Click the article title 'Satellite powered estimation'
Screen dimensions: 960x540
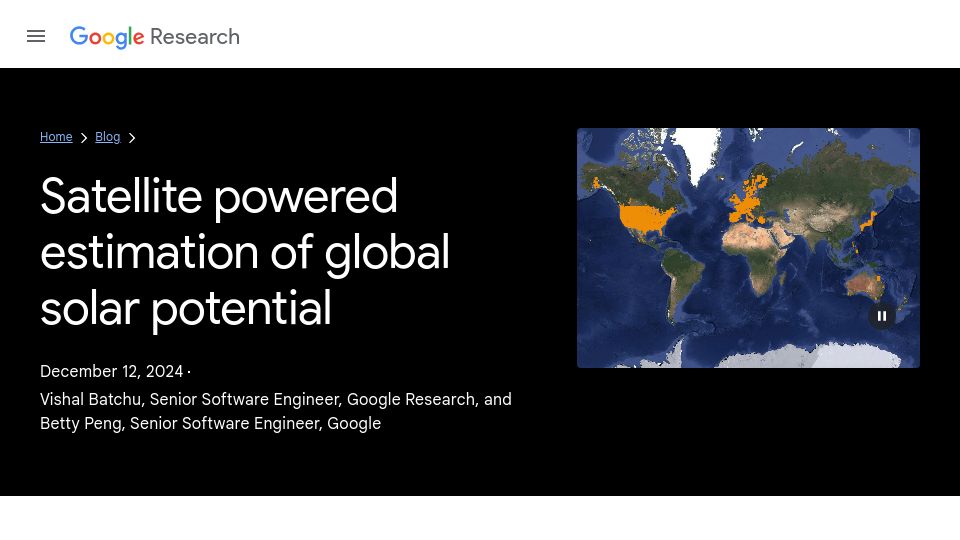tap(245, 252)
